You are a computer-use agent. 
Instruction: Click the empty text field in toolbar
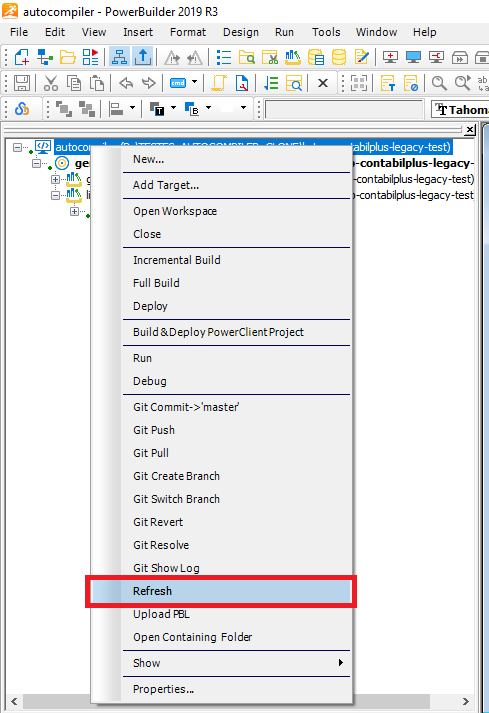tap(344, 110)
